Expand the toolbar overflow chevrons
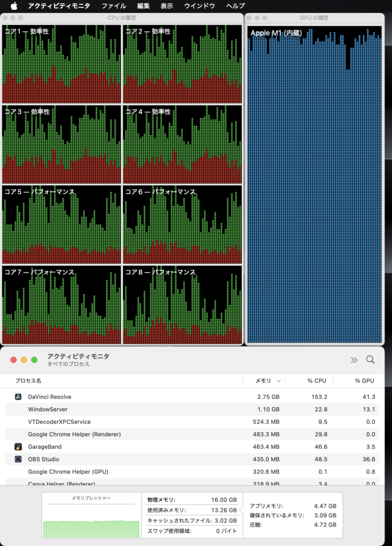This screenshot has width=392, height=546. 354,360
